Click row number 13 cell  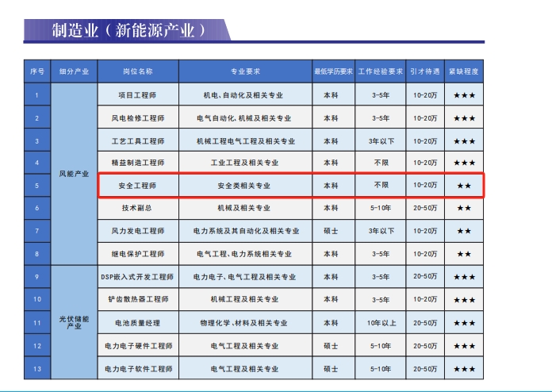pyautogui.click(x=36, y=369)
